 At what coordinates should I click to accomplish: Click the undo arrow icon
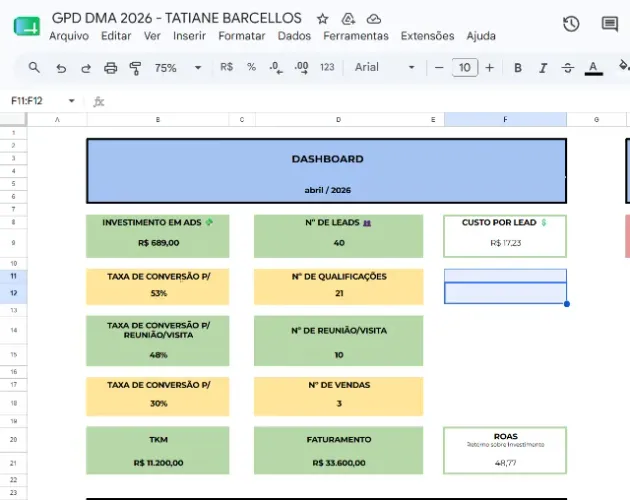[61, 68]
